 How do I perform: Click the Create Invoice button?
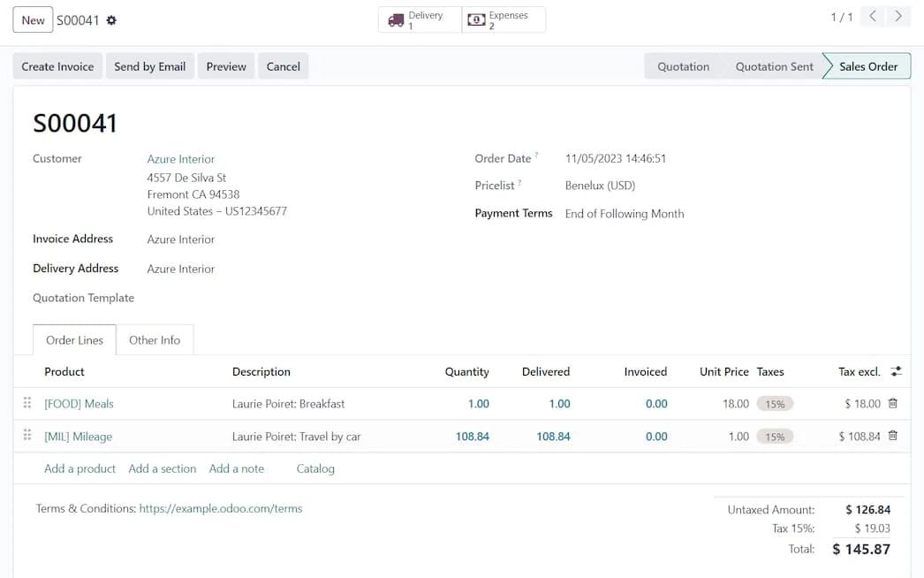pyautogui.click(x=57, y=66)
